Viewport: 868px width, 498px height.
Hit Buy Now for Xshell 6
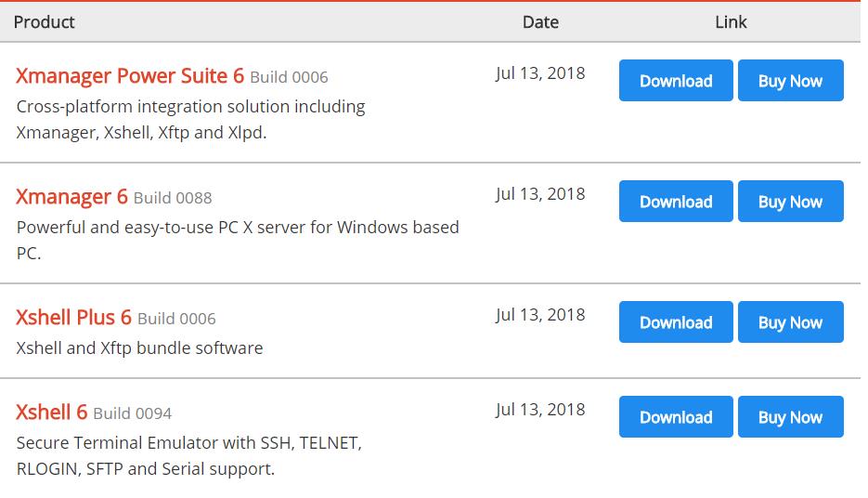coord(790,417)
